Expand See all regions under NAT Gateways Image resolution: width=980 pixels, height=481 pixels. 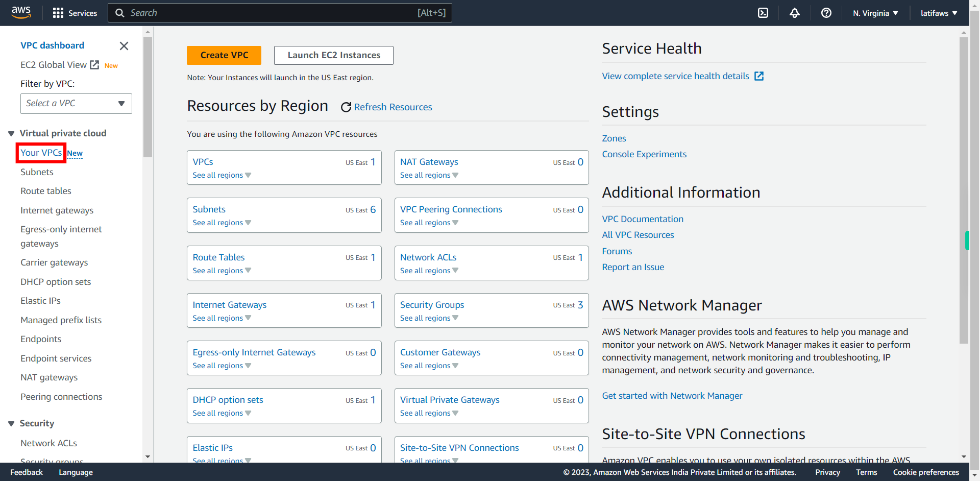[x=429, y=175]
